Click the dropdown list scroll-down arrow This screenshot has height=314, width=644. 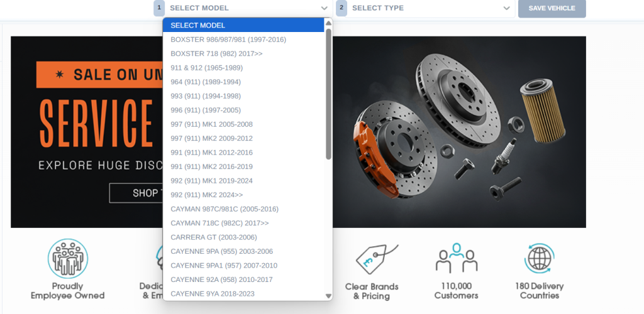pyautogui.click(x=328, y=296)
